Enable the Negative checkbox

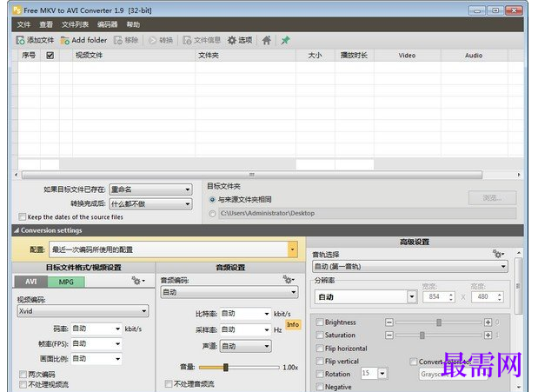[320, 387]
